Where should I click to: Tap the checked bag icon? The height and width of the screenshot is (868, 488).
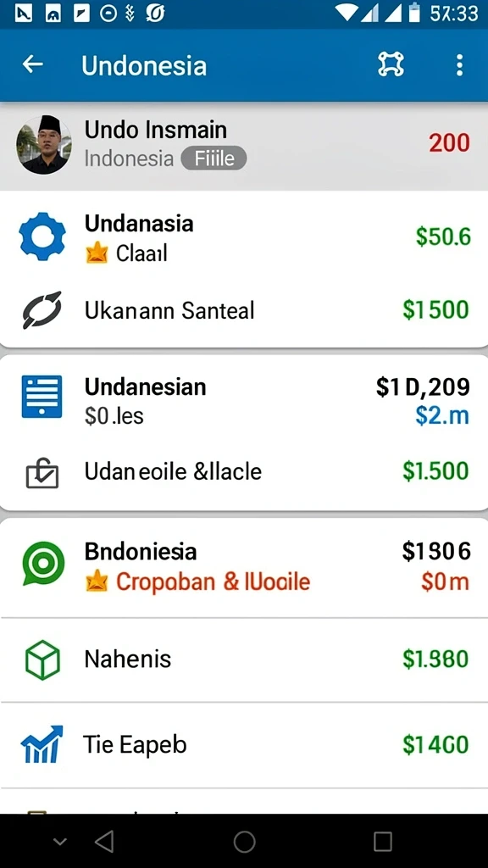coord(42,473)
